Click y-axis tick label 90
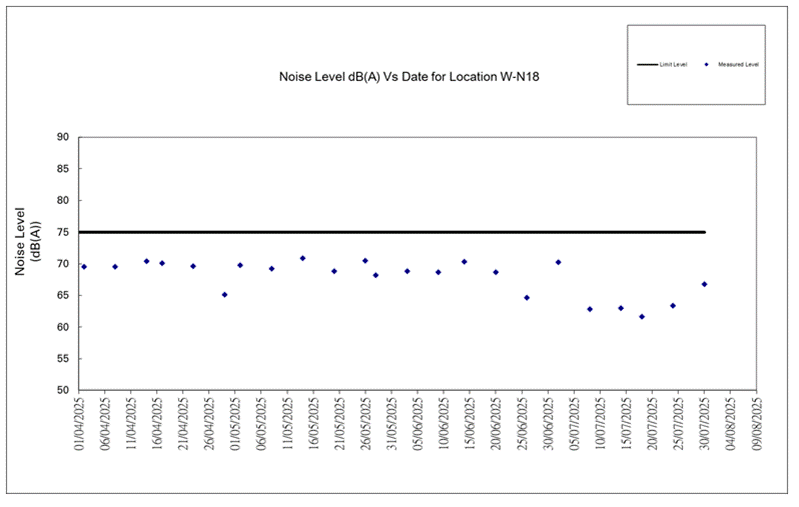The height and width of the screenshot is (507, 799). click(x=63, y=137)
